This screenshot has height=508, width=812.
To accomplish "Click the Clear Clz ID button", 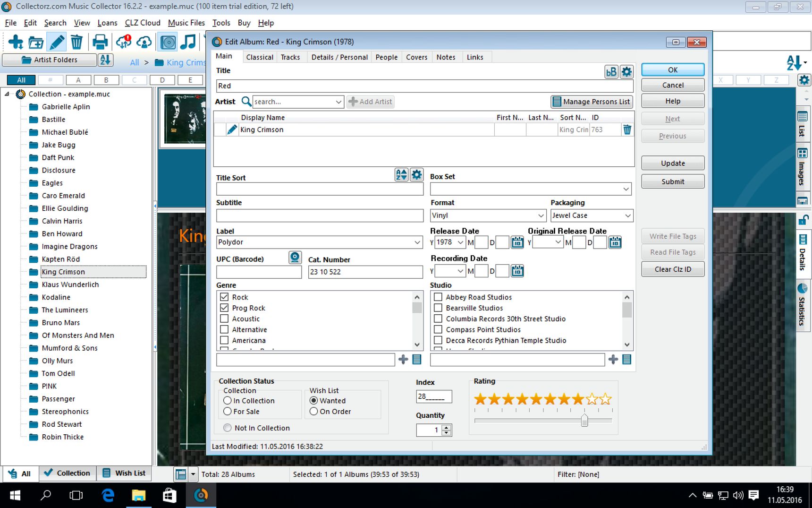I will (673, 269).
